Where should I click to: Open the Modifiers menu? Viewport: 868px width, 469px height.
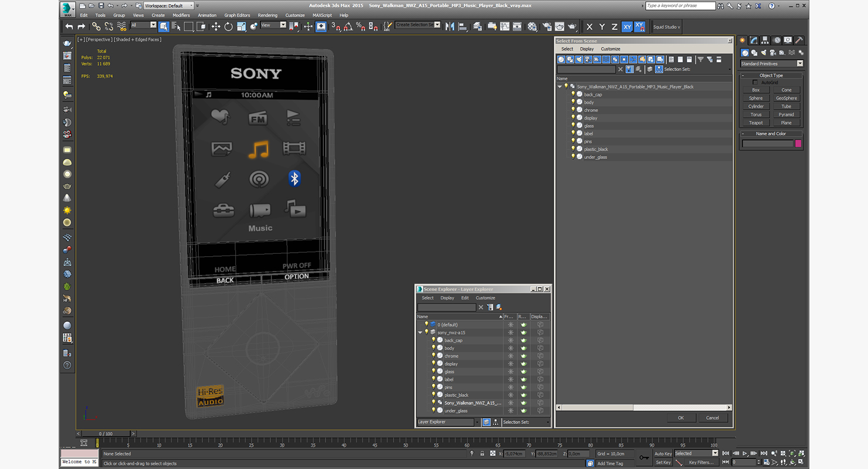point(181,15)
